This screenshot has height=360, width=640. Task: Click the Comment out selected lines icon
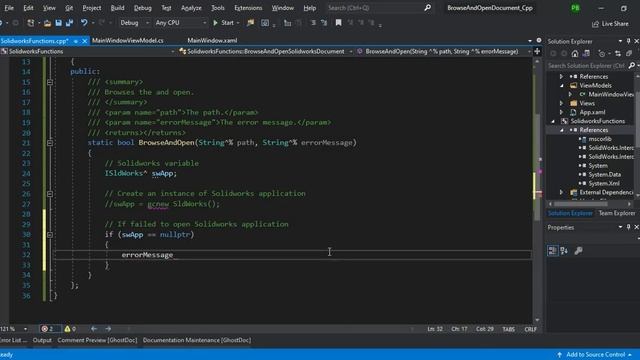click(313, 23)
